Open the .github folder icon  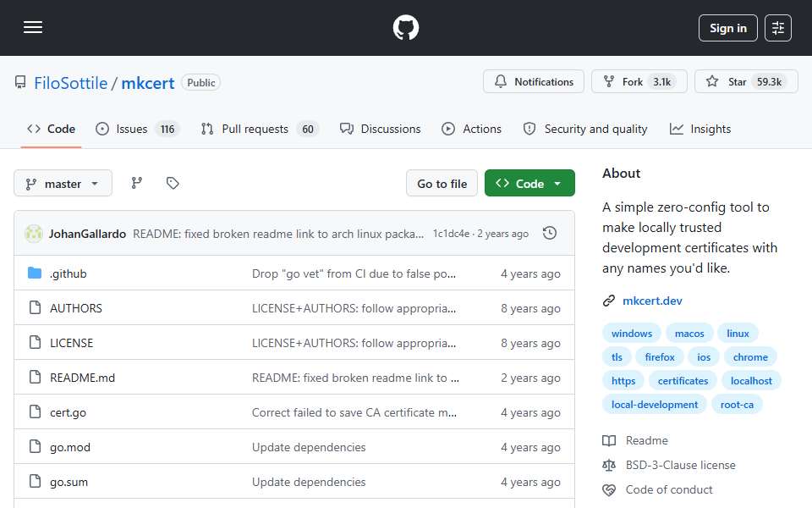(x=35, y=273)
